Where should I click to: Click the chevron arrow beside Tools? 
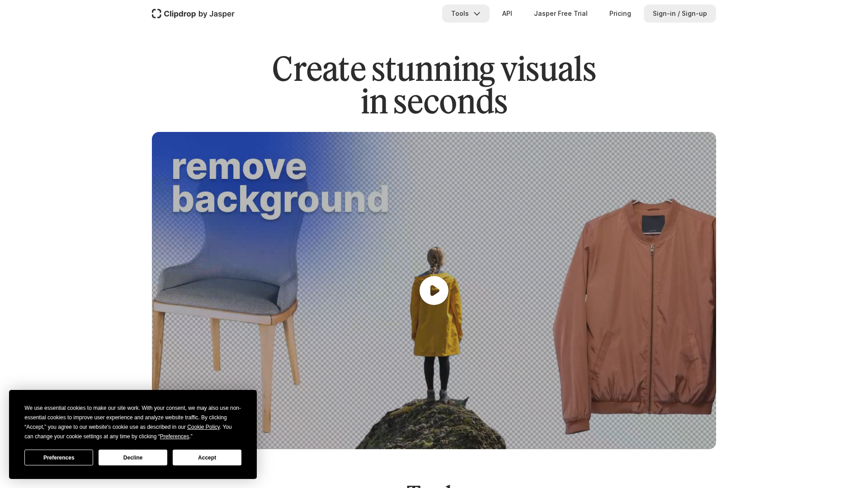tap(477, 14)
